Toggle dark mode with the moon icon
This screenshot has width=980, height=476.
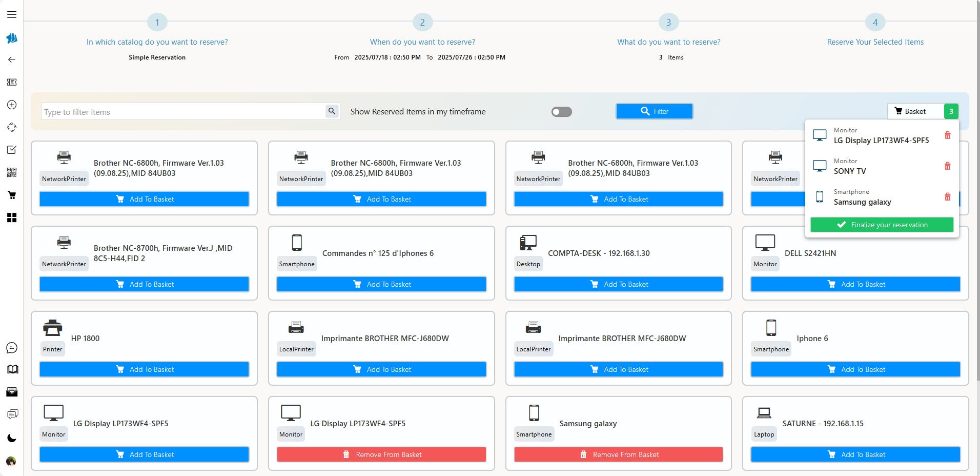[x=12, y=438]
